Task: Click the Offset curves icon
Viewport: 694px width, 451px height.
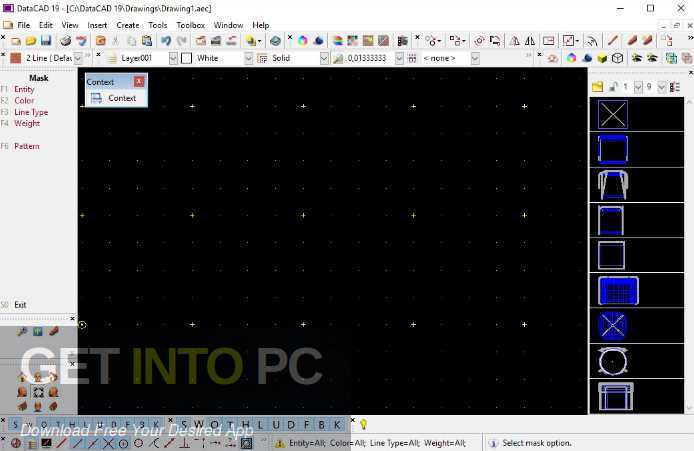Action: 592,41
